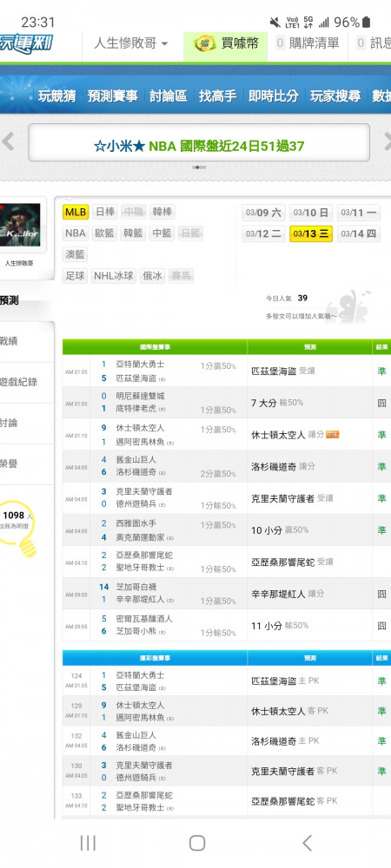
Task: Click the 克里夫蘭守護者 客 PK prediction
Action: tap(295, 771)
